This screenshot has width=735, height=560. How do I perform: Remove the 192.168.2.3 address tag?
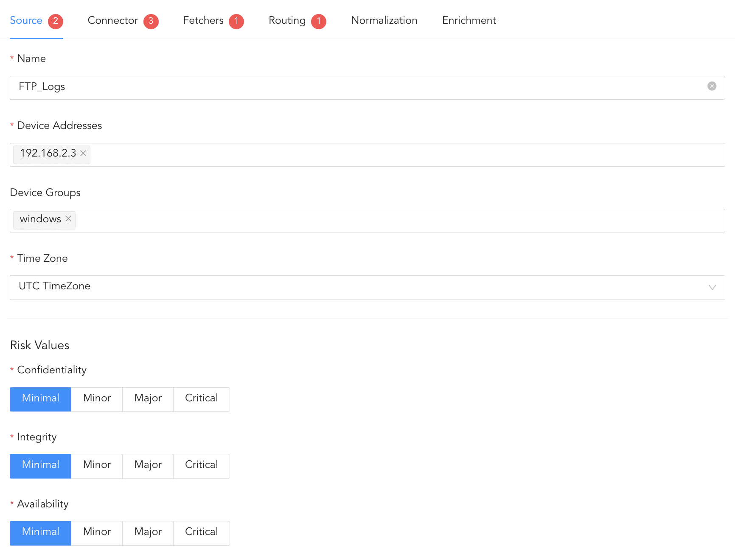click(x=83, y=153)
